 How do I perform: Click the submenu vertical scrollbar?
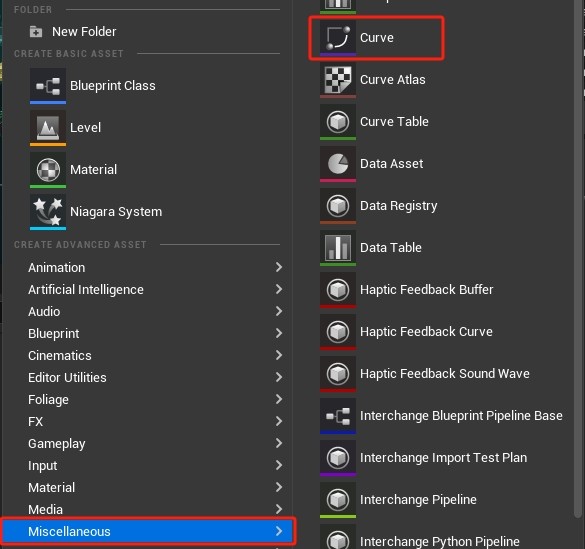click(578, 257)
